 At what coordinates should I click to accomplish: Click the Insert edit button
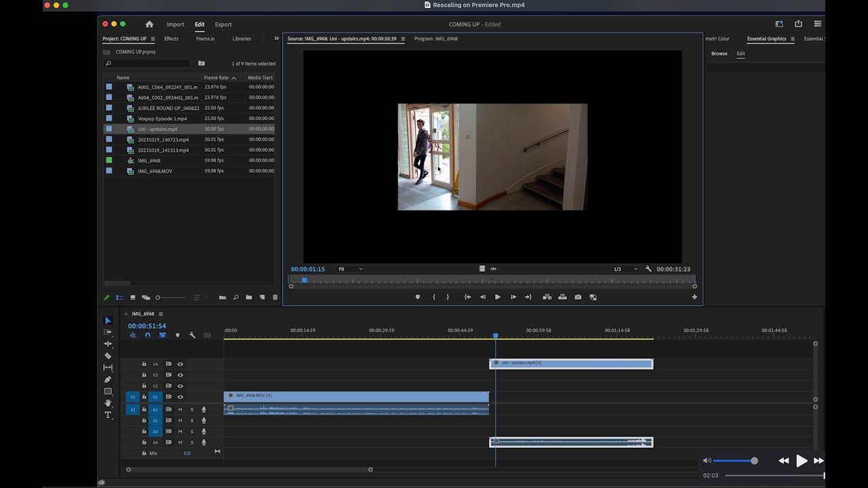pos(547,297)
